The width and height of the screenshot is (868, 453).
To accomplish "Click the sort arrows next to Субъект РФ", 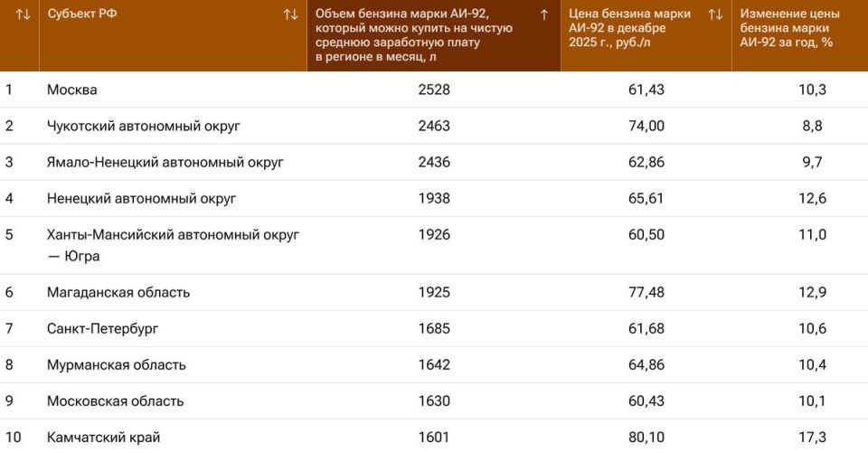I will [290, 14].
